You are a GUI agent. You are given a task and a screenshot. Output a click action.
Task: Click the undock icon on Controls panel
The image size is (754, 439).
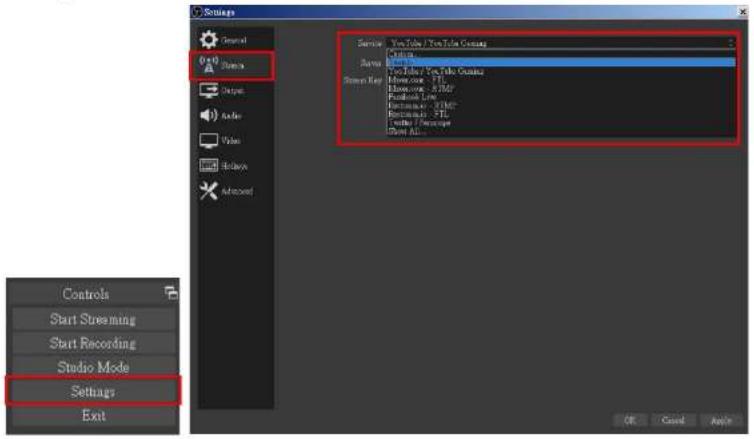[x=171, y=292]
